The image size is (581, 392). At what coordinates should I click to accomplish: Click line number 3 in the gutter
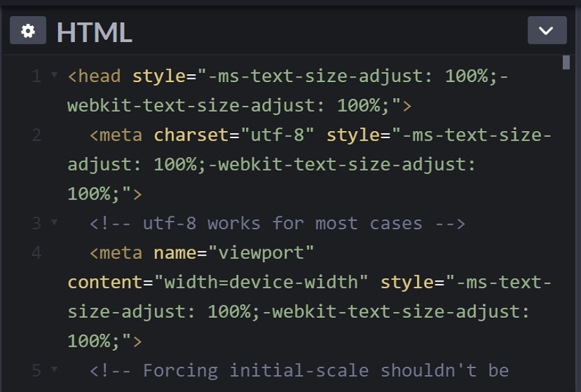click(x=36, y=223)
